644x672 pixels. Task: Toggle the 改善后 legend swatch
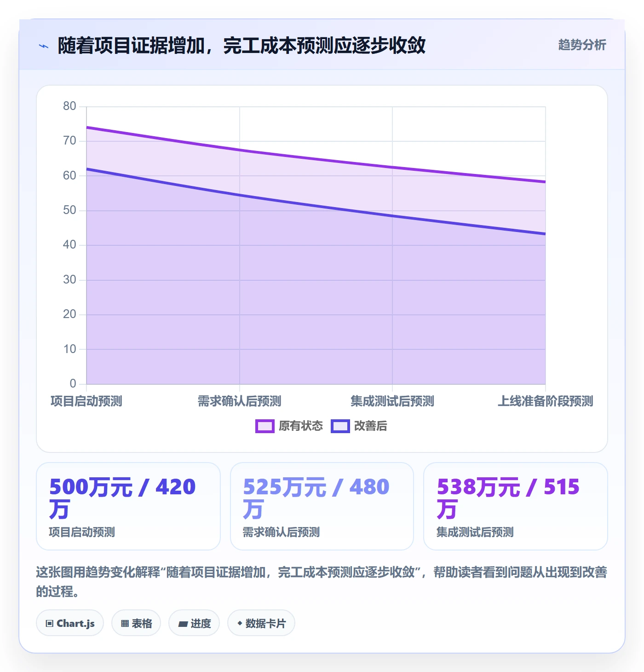point(340,426)
